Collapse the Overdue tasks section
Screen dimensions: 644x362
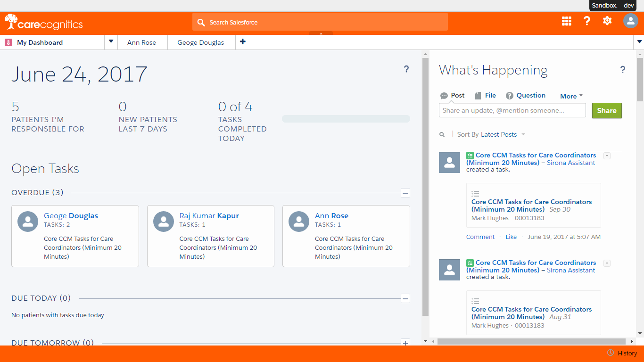click(x=405, y=193)
